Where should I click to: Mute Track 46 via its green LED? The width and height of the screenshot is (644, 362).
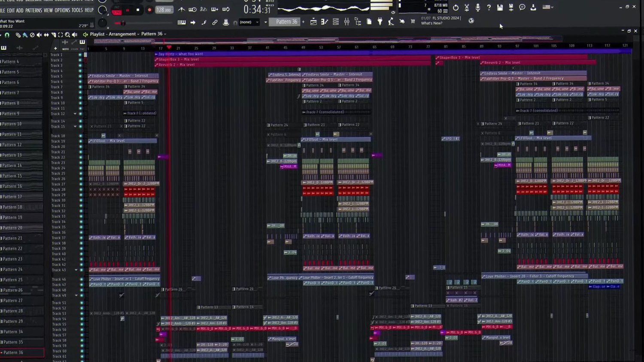[x=81, y=280]
